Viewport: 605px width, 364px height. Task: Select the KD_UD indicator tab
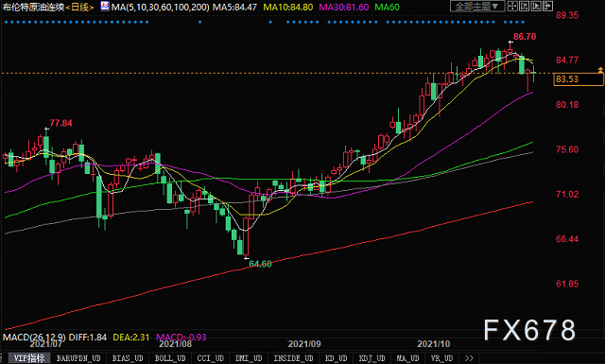point(337,358)
